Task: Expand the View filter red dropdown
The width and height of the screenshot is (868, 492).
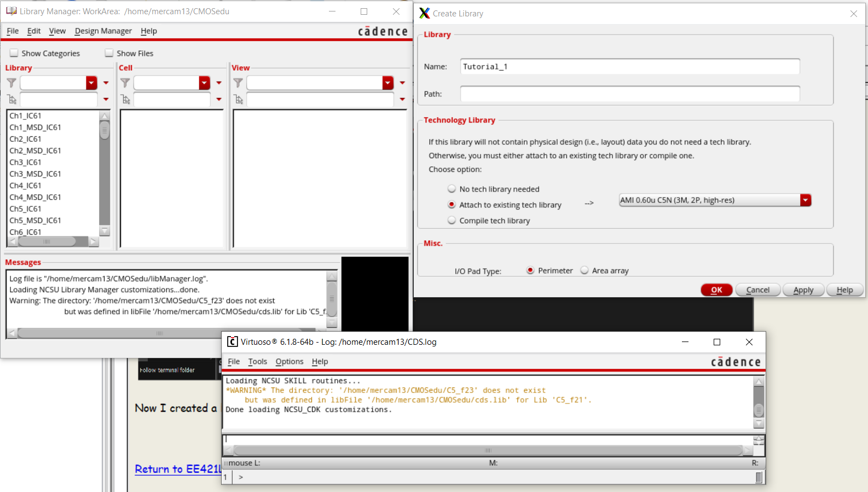Action: click(388, 83)
